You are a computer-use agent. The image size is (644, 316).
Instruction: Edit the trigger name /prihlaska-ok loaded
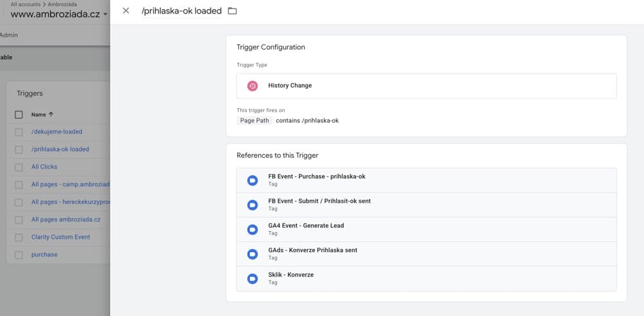pos(182,11)
